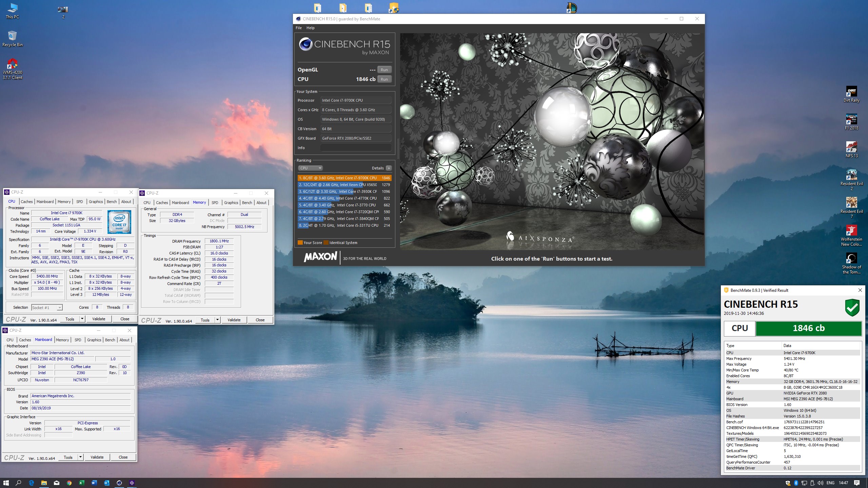Select the i5-3317U 214 ranking row
The width and height of the screenshot is (868, 488).
(344, 225)
